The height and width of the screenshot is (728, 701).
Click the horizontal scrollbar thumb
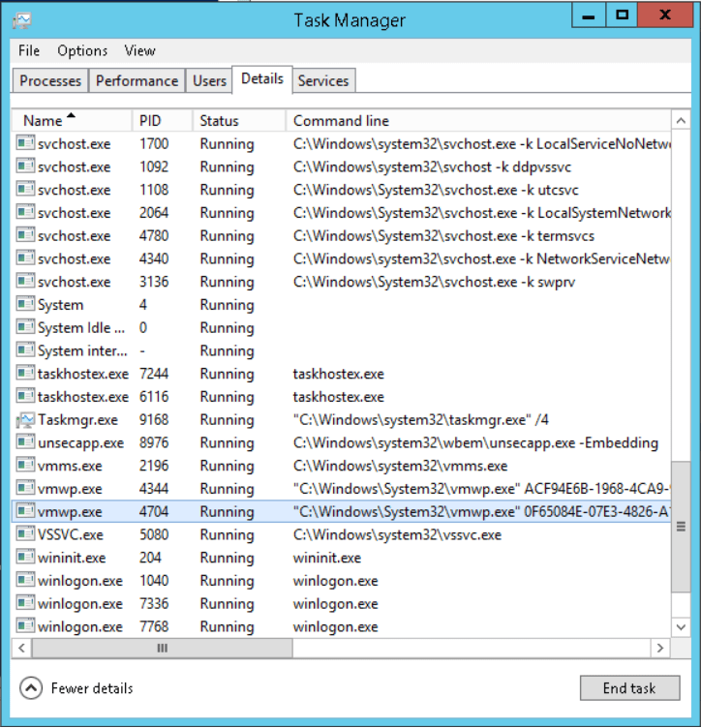162,649
